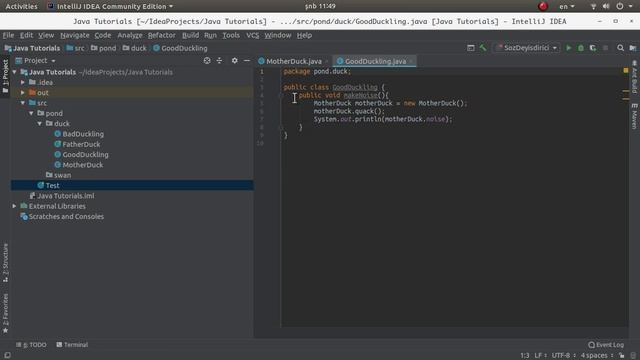Click the src breadcrumb
640x360 pixels.
(76, 48)
